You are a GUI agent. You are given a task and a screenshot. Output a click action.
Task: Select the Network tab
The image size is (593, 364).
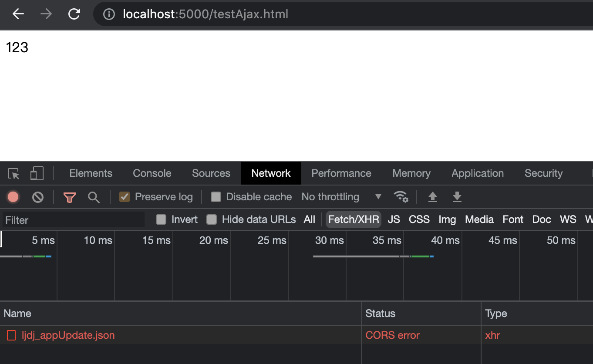click(x=271, y=173)
